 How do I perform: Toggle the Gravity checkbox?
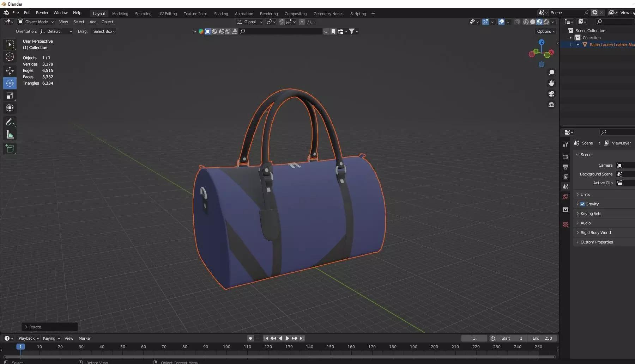tap(582, 204)
